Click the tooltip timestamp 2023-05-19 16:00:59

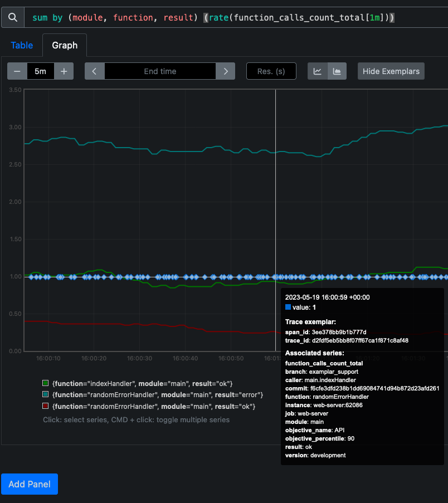(x=327, y=297)
